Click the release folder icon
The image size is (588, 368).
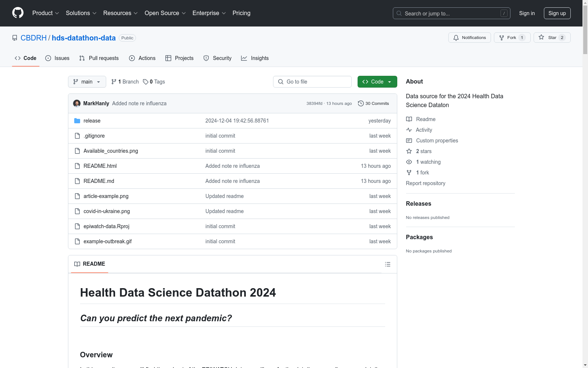[77, 121]
